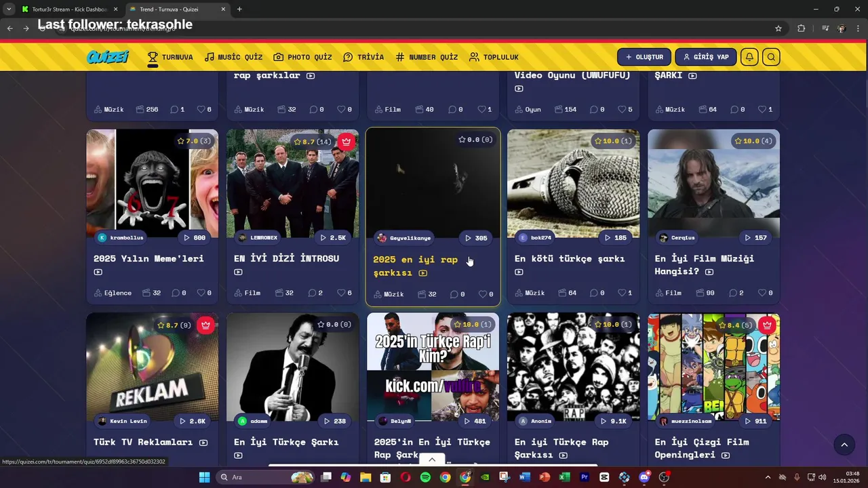
Task: Click the Film category tag under EN İYİ DİZİ İNTROSU
Action: (x=248, y=293)
